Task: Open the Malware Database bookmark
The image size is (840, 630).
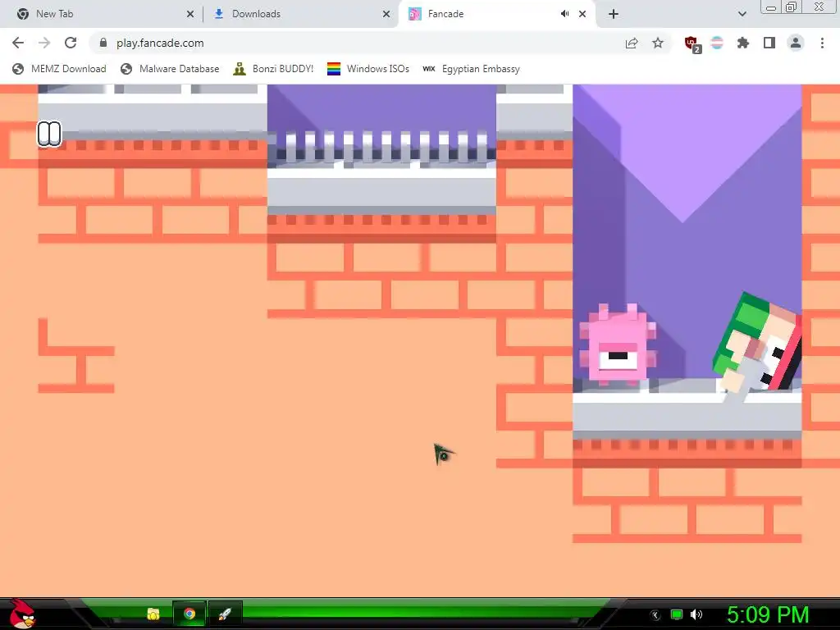Action: click(170, 69)
